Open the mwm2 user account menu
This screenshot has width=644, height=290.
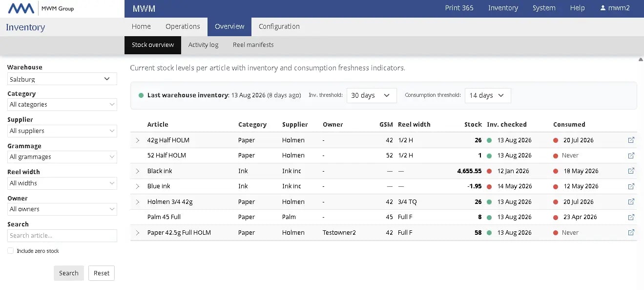(x=615, y=8)
